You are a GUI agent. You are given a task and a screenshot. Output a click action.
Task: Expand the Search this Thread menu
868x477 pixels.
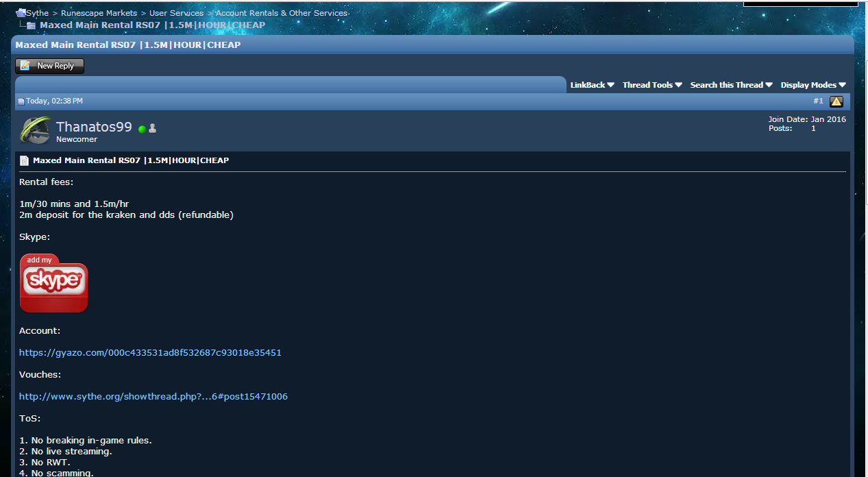coord(732,85)
